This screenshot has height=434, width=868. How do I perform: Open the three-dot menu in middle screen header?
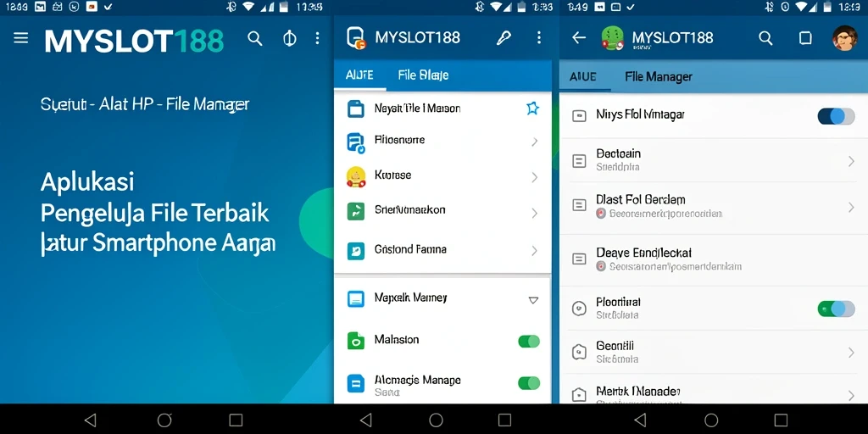click(x=538, y=37)
